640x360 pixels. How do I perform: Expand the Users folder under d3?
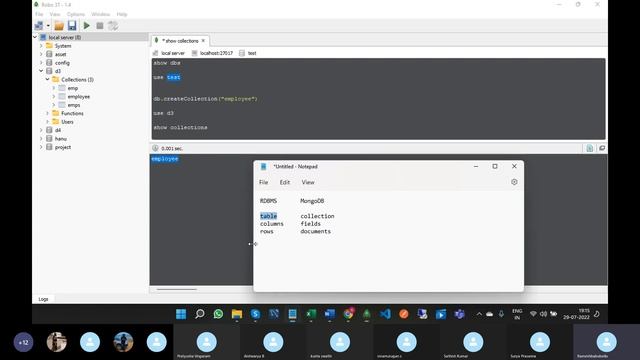(47, 122)
